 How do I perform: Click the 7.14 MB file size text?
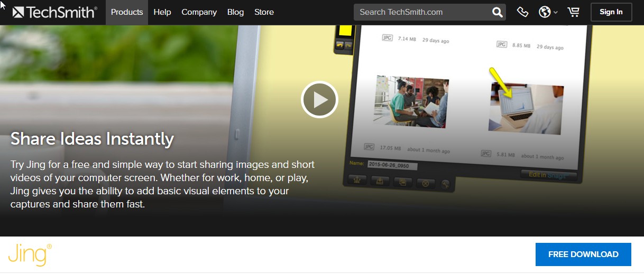click(407, 39)
